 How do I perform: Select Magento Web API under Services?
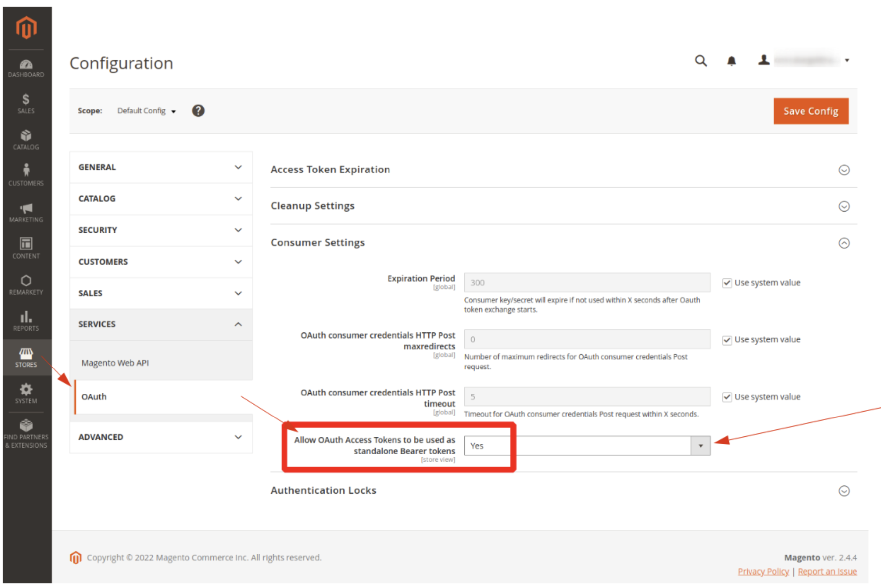coord(162,363)
